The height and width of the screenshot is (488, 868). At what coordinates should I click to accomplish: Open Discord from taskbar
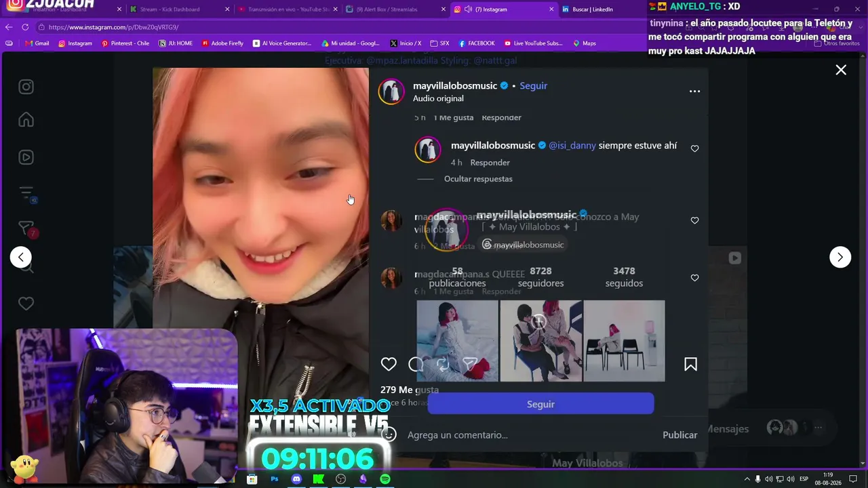point(296,479)
